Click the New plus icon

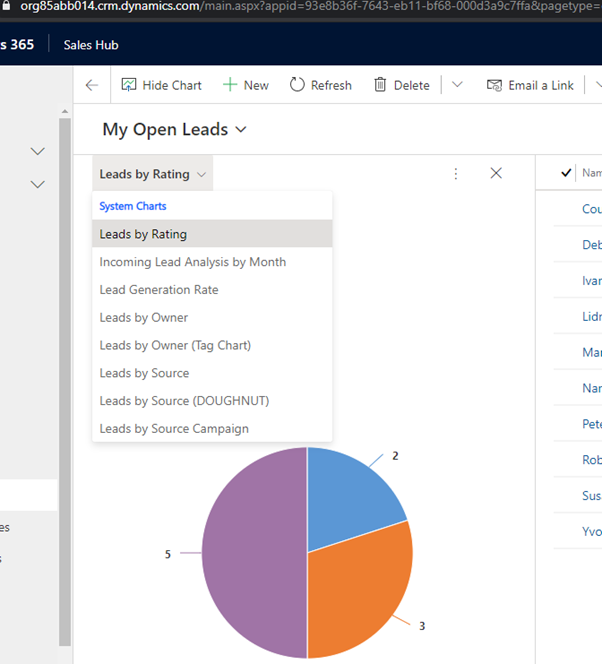[230, 85]
